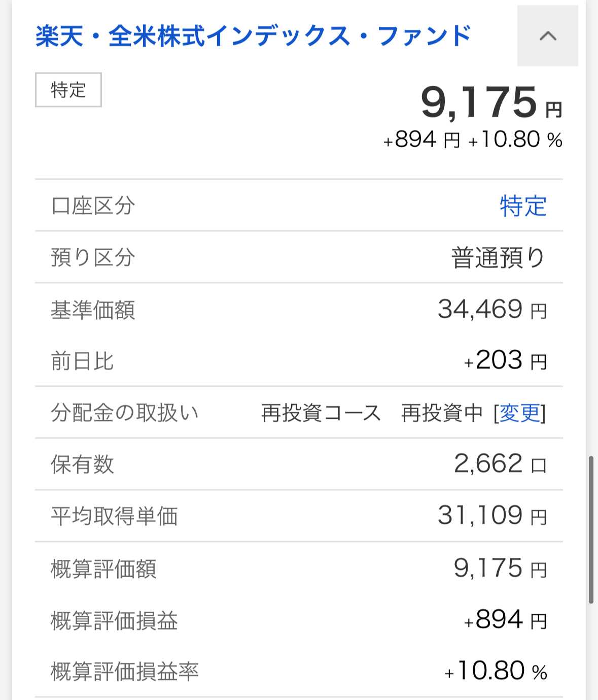The height and width of the screenshot is (700, 598).
Task: Click the 平均取得単価 value 31,109 円
Action: 493,516
